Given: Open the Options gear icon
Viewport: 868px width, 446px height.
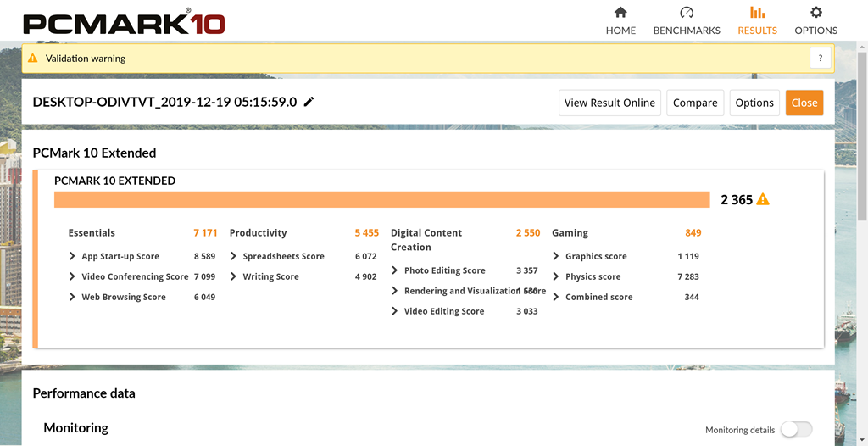Looking at the screenshot, I should tap(816, 13).
